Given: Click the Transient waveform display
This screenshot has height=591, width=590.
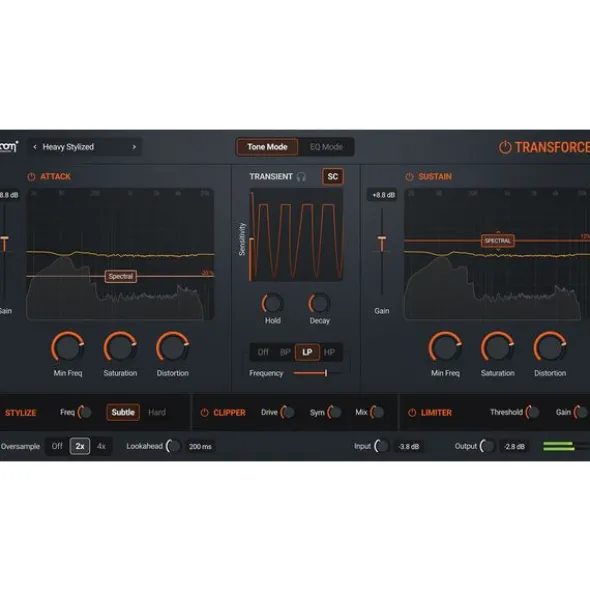Looking at the screenshot, I should [x=297, y=234].
